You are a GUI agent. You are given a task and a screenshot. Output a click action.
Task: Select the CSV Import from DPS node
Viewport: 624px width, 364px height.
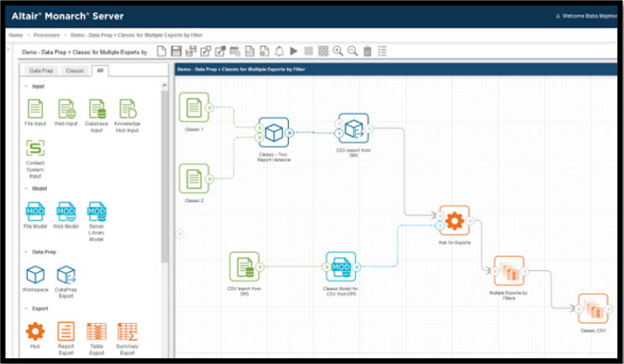(244, 267)
